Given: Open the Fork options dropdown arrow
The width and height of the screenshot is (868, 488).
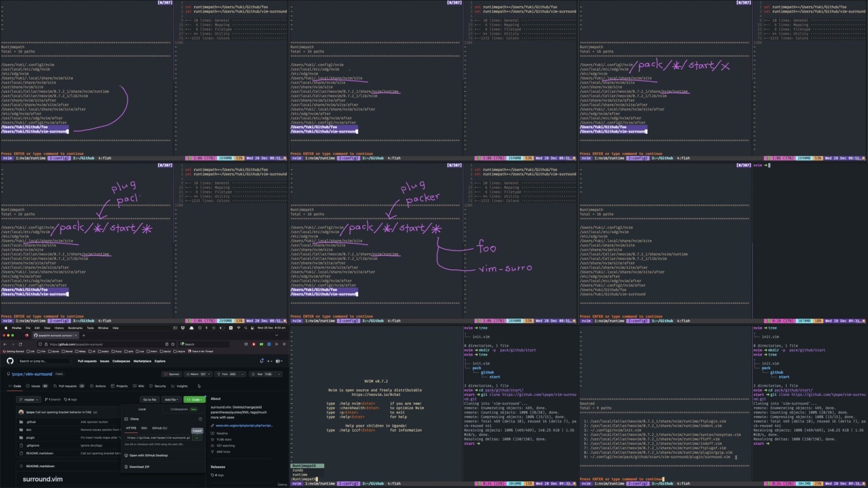Looking at the screenshot, I should click(242, 374).
